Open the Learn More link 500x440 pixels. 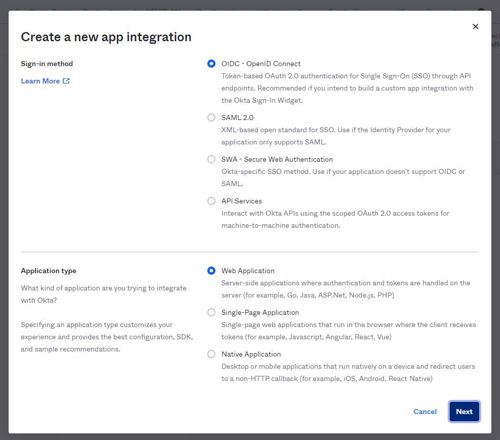[x=40, y=81]
